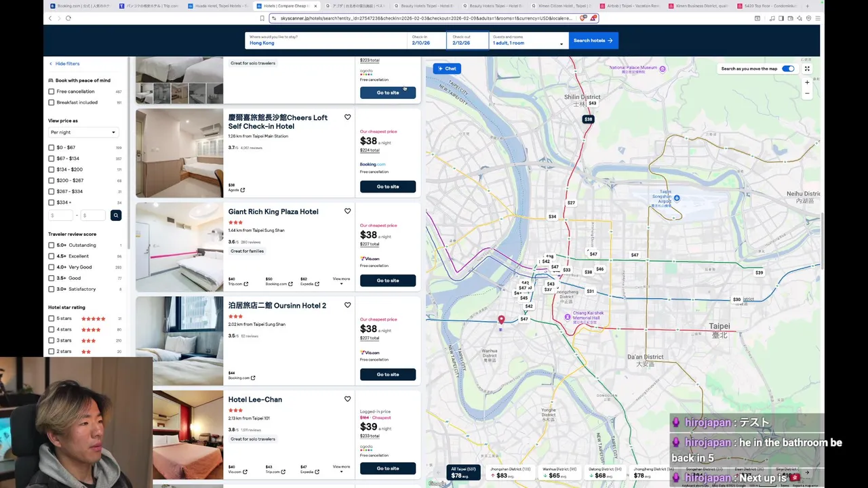Open Oursinn Hotel 2 room photo
The height and width of the screenshot is (488, 868).
[x=179, y=341]
